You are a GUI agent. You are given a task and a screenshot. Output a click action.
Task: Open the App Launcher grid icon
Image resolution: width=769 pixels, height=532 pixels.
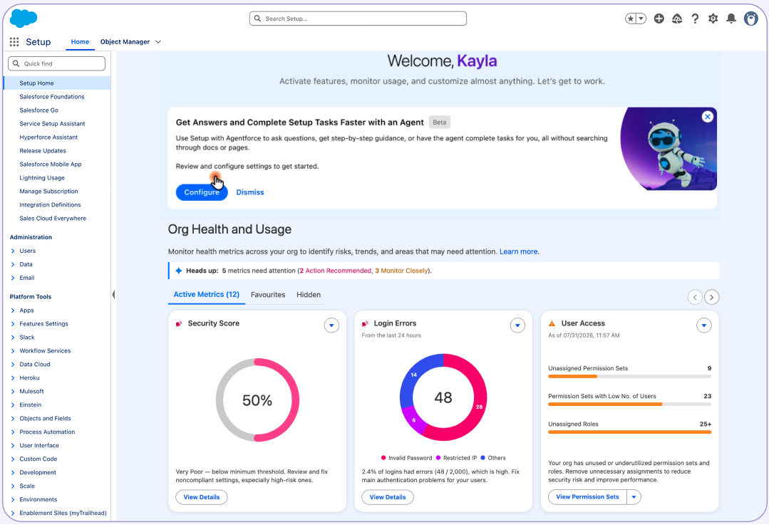pos(14,42)
